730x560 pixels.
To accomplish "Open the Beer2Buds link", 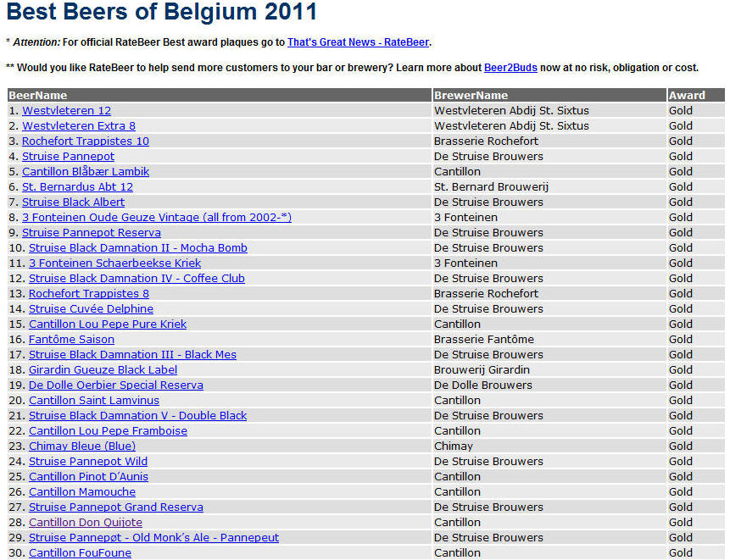I will click(510, 68).
